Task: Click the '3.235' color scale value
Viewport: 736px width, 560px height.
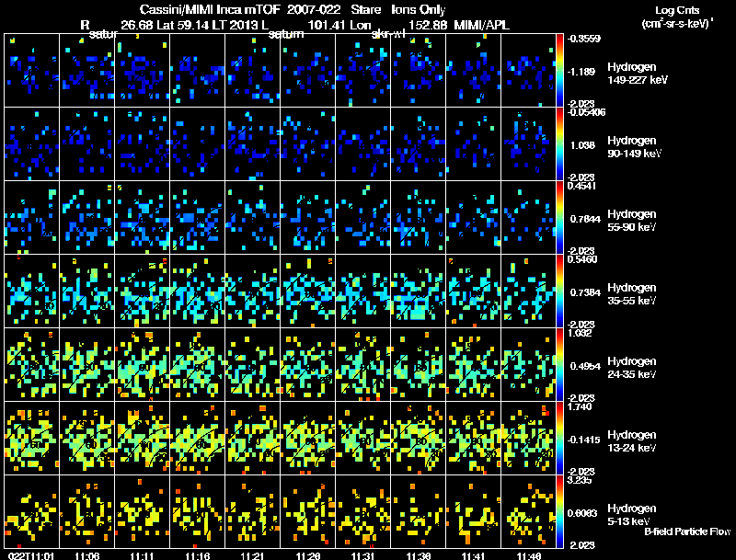Action: pyautogui.click(x=580, y=480)
